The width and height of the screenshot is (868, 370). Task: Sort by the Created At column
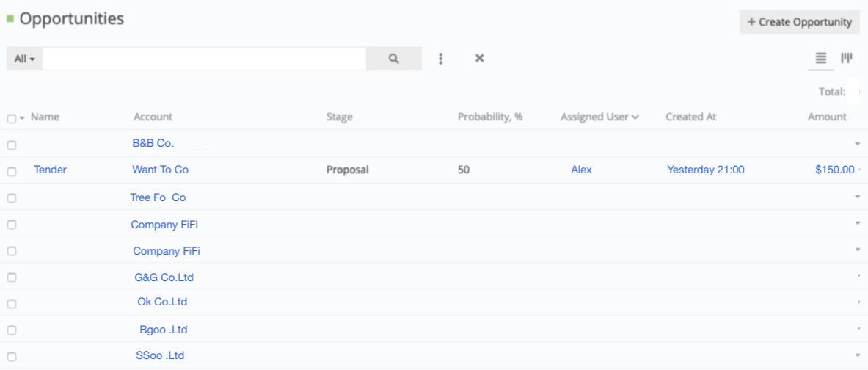point(690,117)
